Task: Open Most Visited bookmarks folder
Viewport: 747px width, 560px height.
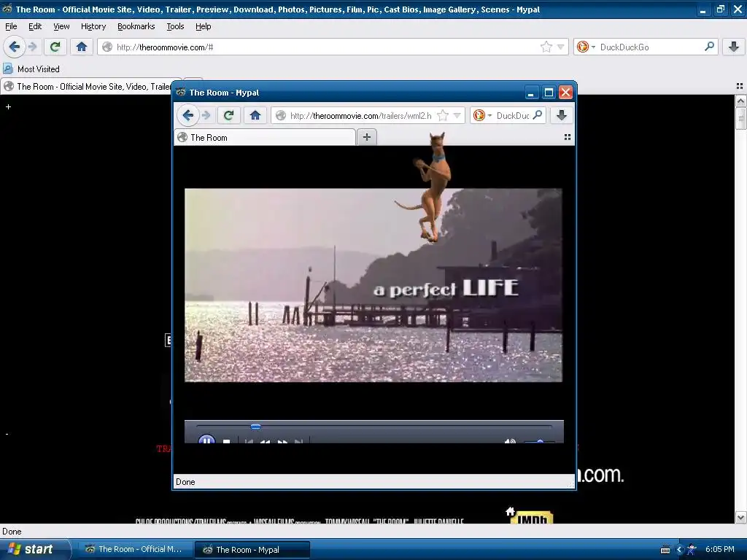Action: coord(31,69)
